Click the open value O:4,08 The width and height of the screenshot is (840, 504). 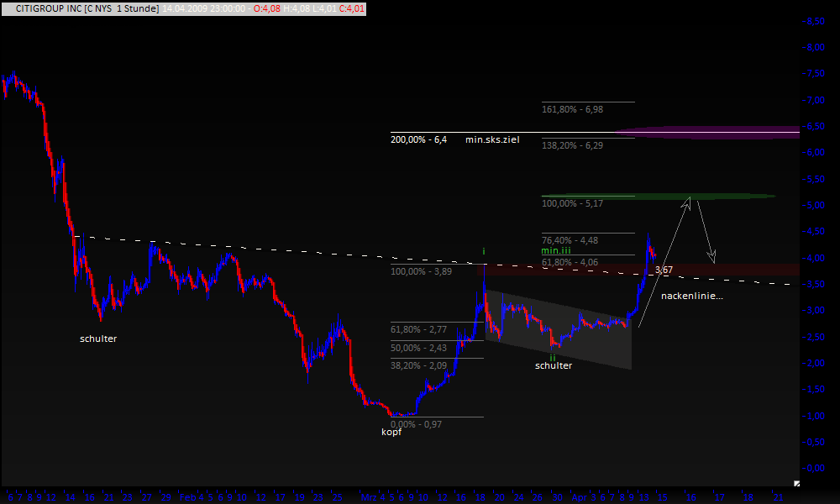pyautogui.click(x=267, y=8)
